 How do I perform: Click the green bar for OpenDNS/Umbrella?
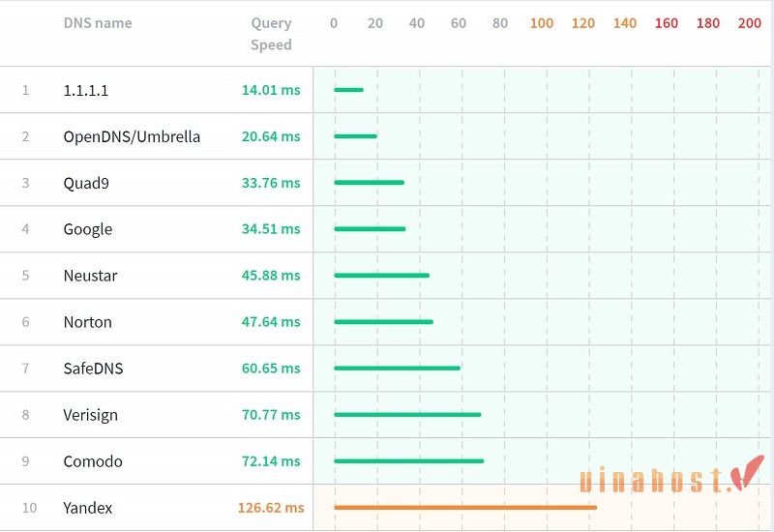[355, 136]
